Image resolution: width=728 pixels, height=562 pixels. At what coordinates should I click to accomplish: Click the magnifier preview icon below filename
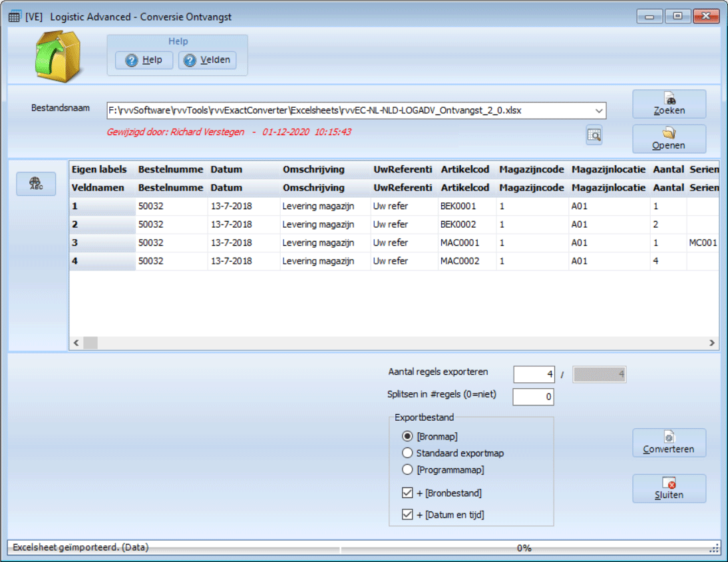click(x=594, y=136)
